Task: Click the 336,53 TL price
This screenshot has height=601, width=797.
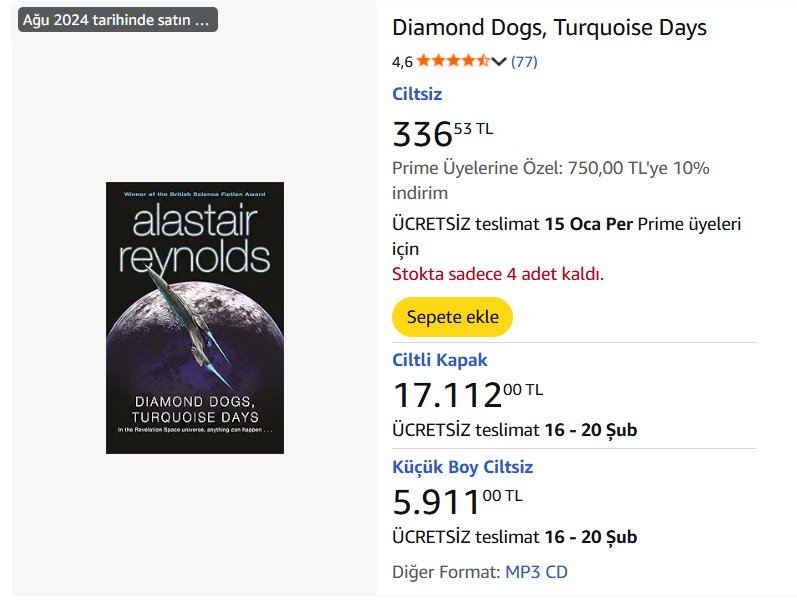Action: pyautogui.click(x=442, y=133)
